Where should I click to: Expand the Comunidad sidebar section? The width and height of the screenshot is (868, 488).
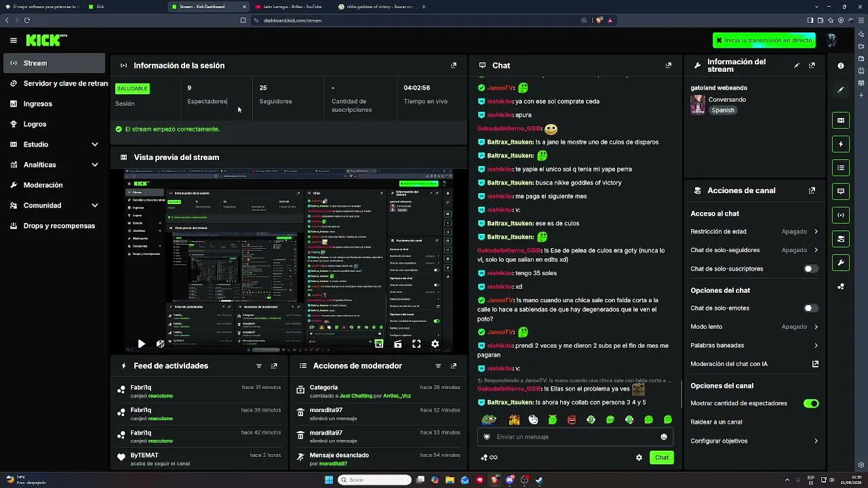pos(54,205)
